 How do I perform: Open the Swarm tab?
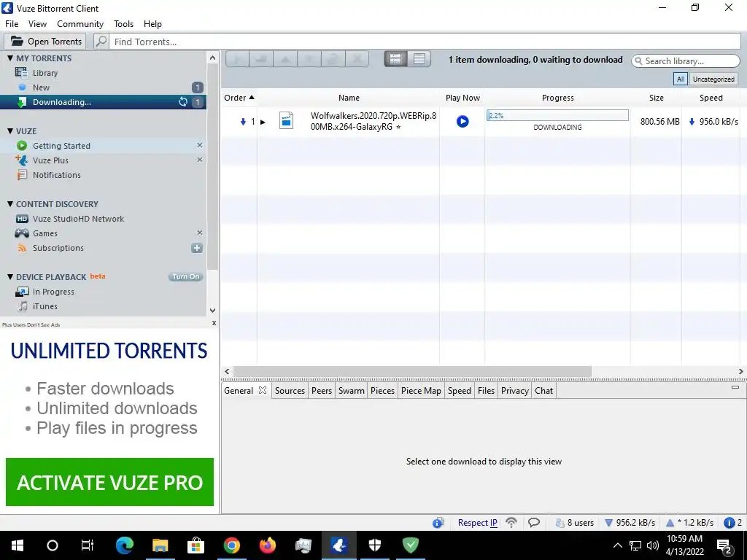coord(351,391)
